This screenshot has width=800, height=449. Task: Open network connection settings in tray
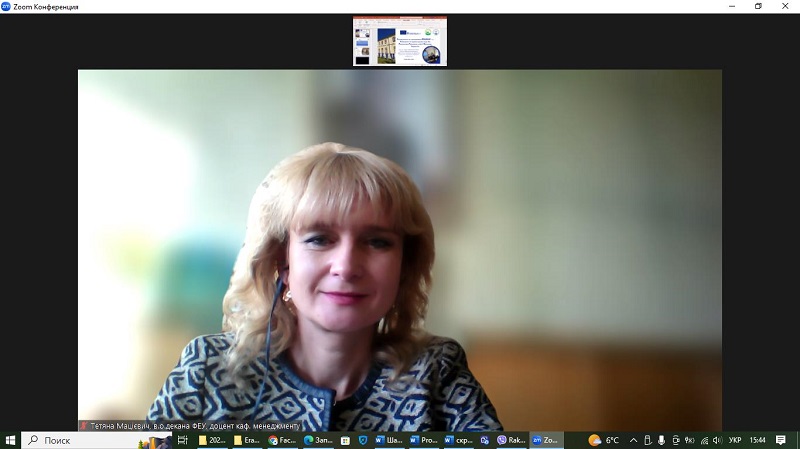click(703, 440)
